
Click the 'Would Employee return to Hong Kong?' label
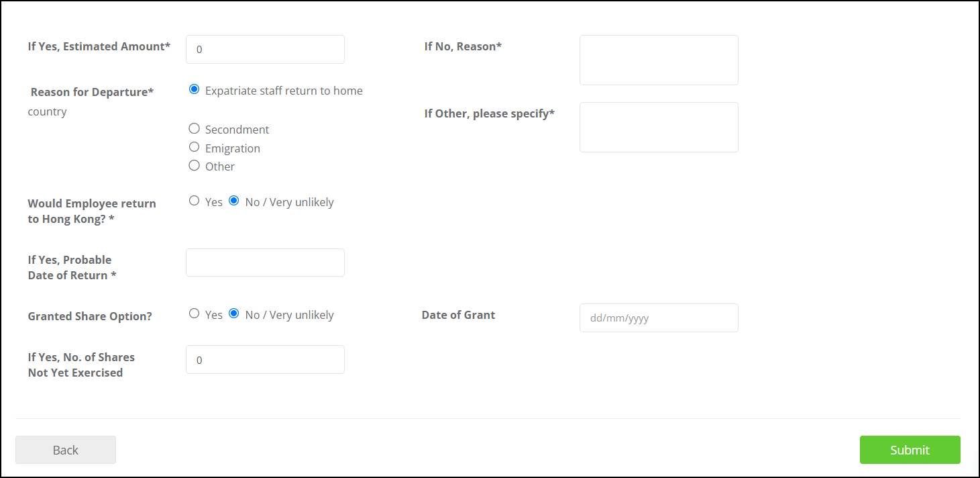(92, 211)
